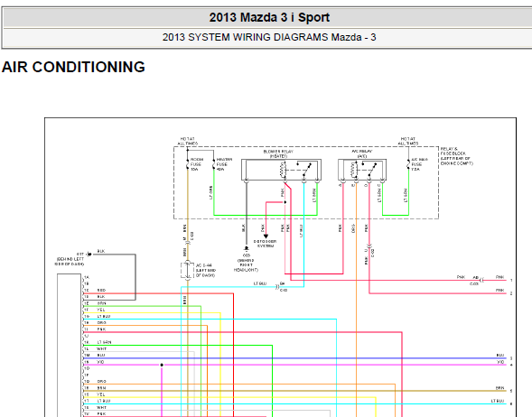The width and height of the screenshot is (532, 417).
Task: Click the BLU label at the right edge
Action: click(x=500, y=356)
